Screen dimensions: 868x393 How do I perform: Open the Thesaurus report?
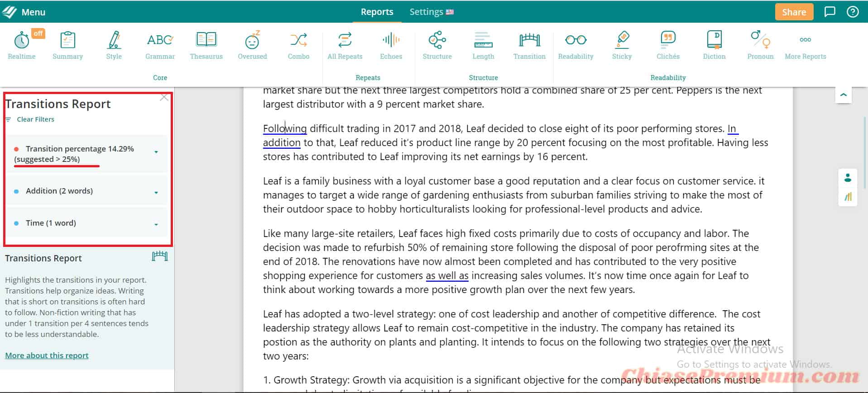pos(206,45)
